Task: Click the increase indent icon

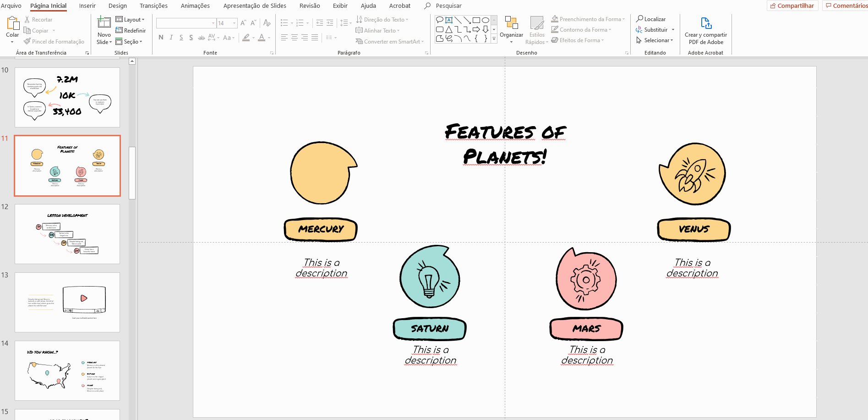Action: (330, 23)
